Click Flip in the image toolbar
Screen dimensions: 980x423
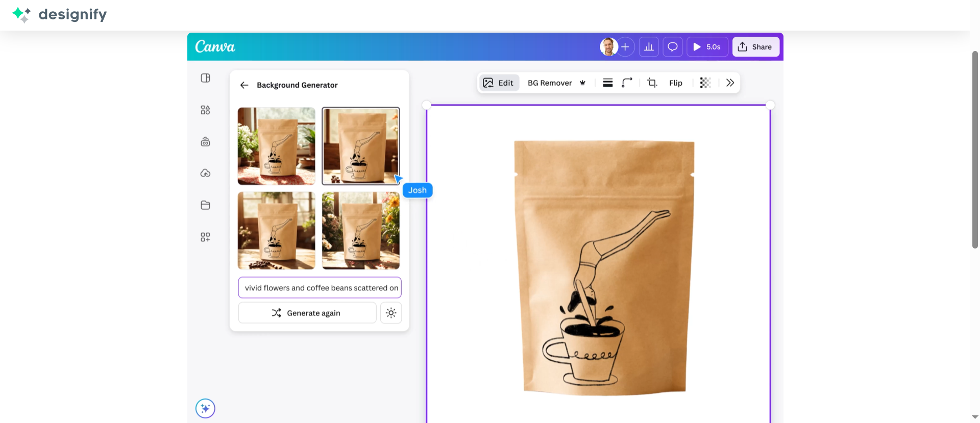coord(675,83)
